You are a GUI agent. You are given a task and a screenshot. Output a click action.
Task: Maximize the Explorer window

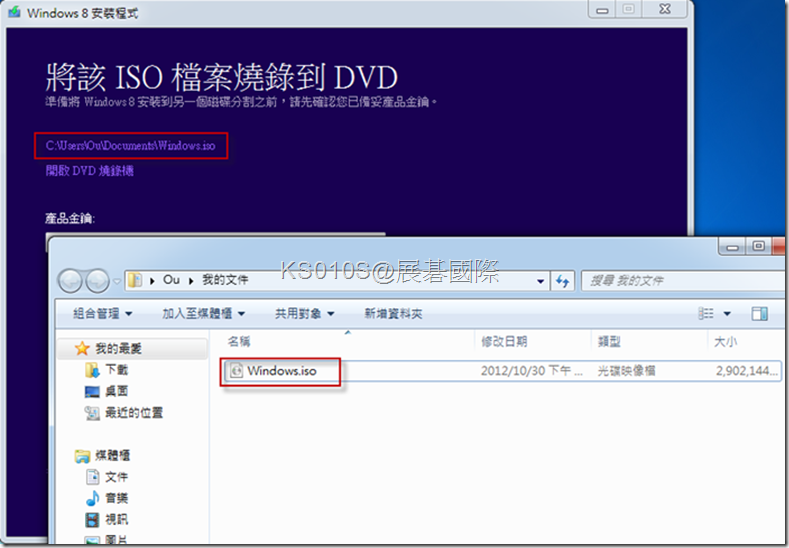click(x=759, y=247)
